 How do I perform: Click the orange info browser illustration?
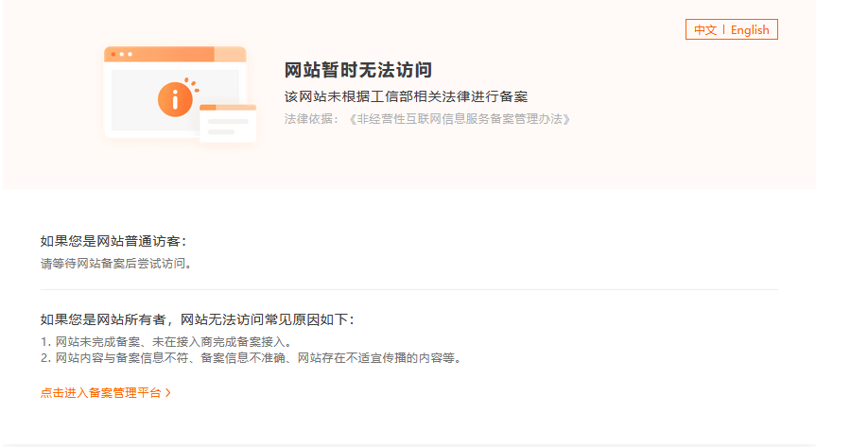(x=180, y=95)
